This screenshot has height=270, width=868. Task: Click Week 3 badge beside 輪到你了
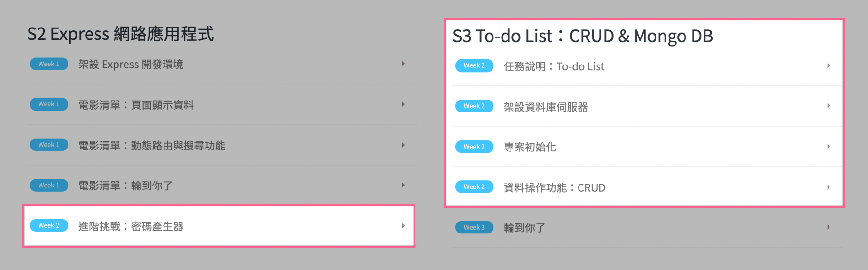pos(474,228)
